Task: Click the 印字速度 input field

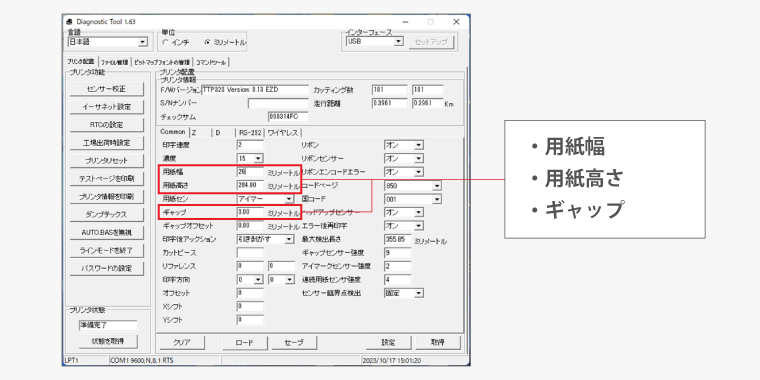Action: (250, 145)
